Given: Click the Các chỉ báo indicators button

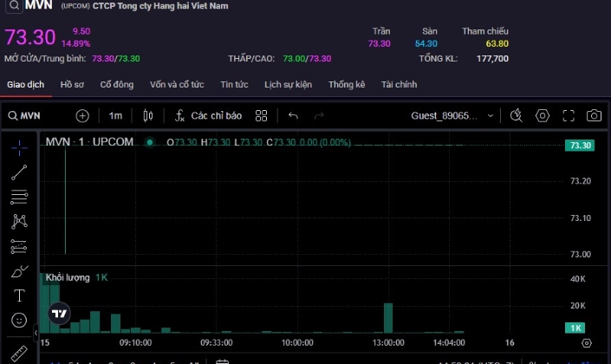Looking at the screenshot, I should [x=208, y=115].
